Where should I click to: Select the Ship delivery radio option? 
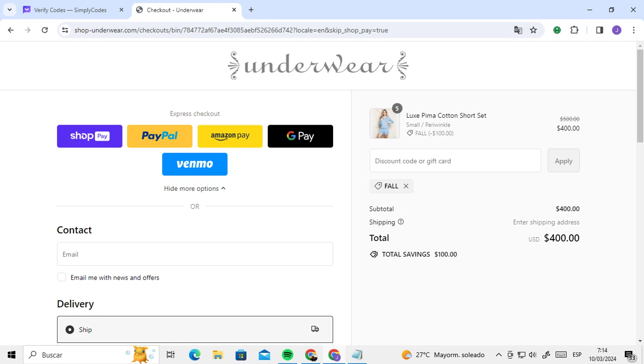(x=70, y=330)
